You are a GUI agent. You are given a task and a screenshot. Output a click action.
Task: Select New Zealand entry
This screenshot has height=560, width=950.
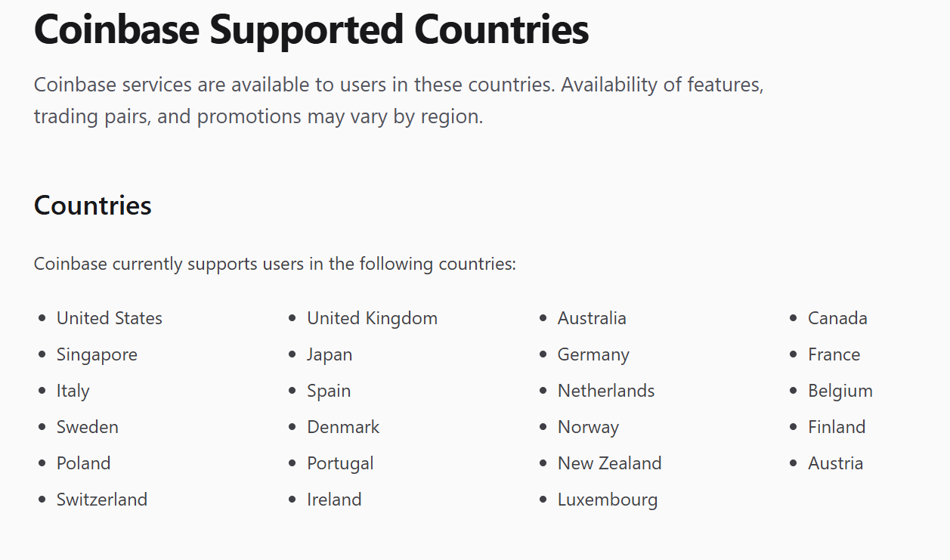609,463
